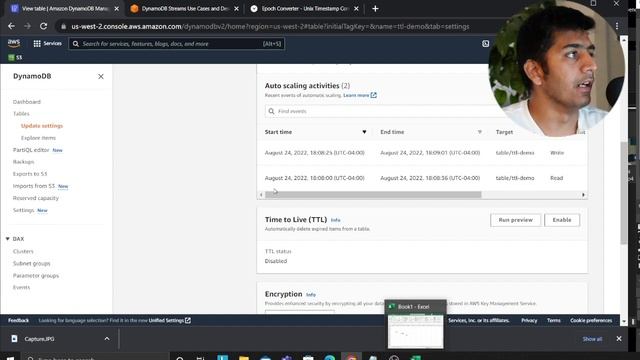Open Dashboard in DynamoDB sidebar
Viewport: 640px width, 360px height.
(x=27, y=102)
